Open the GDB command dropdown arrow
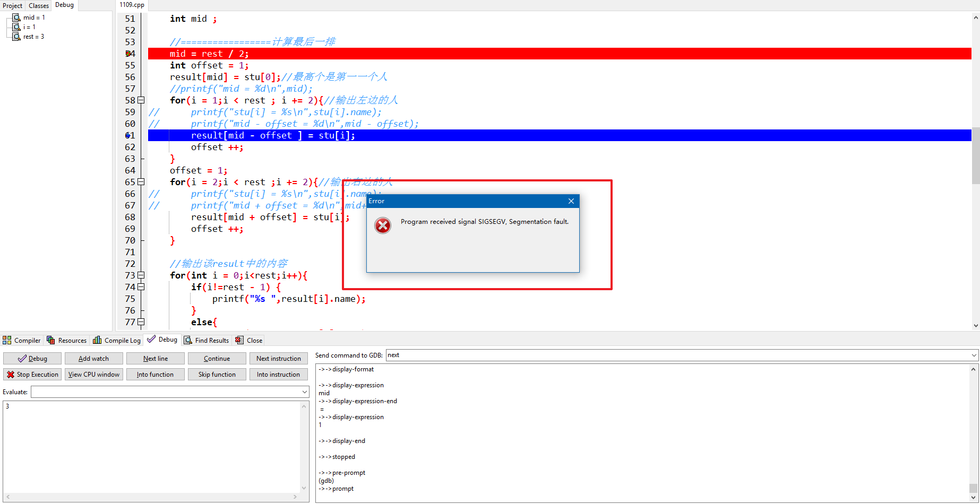980x504 pixels. coord(974,355)
